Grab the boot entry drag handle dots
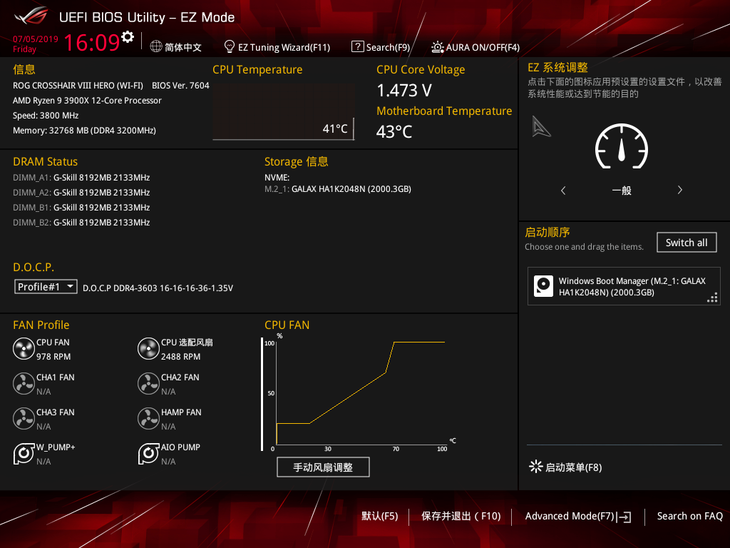The image size is (730, 548). (713, 298)
